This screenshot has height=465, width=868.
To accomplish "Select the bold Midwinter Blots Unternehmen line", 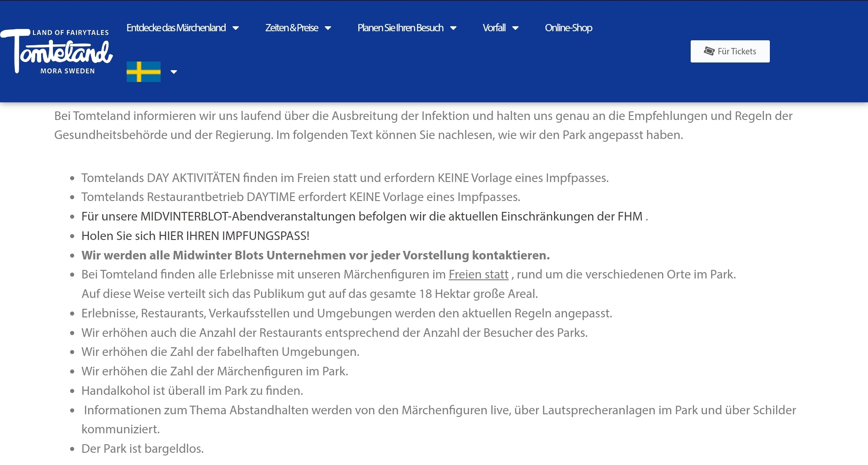I will pos(316,255).
